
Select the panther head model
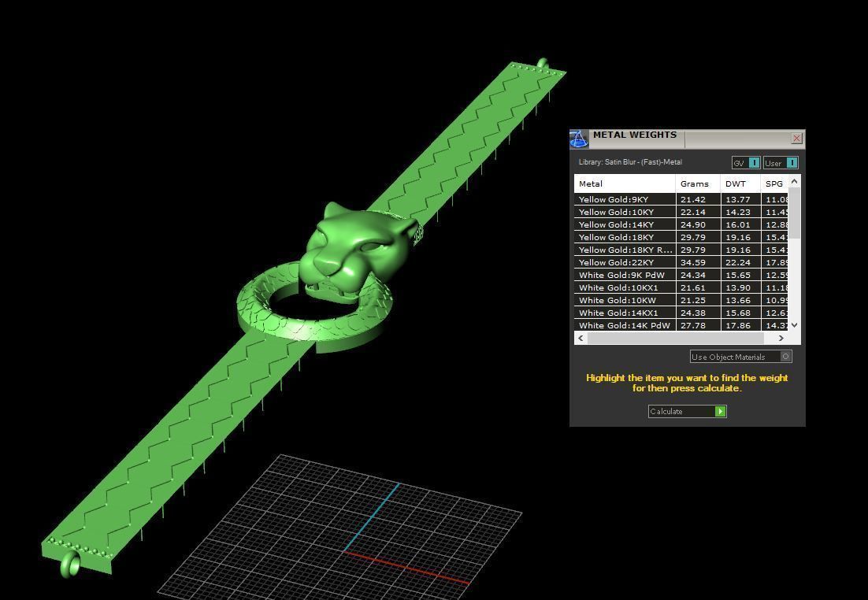(x=357, y=252)
